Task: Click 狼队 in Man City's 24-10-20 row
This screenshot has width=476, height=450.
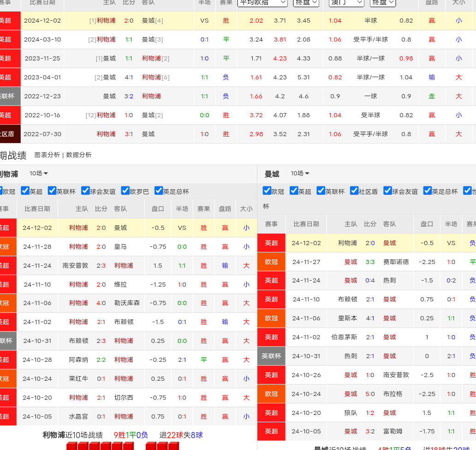Action: coord(351,413)
